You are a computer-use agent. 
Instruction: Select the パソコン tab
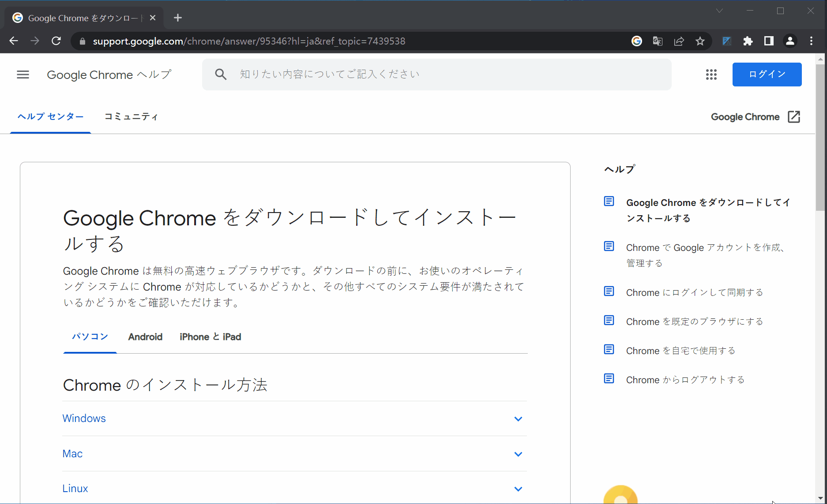point(90,337)
